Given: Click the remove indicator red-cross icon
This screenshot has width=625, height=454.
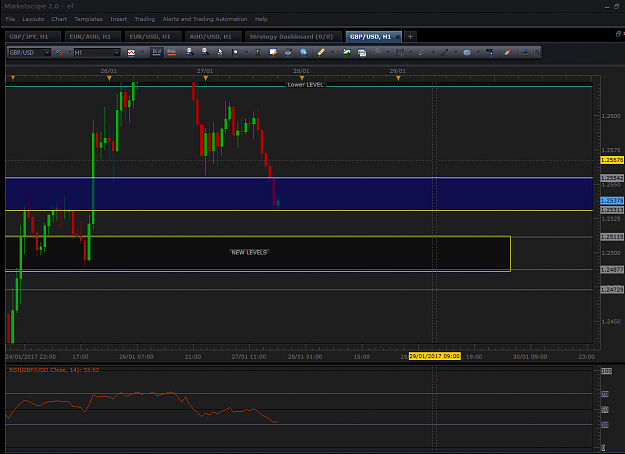Looking at the screenshot, I should [59, 53].
